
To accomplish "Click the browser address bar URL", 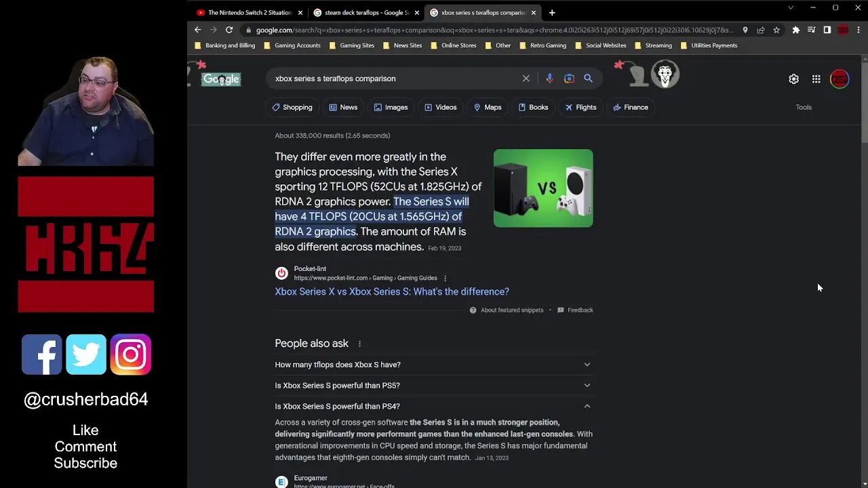I will [x=495, y=30].
